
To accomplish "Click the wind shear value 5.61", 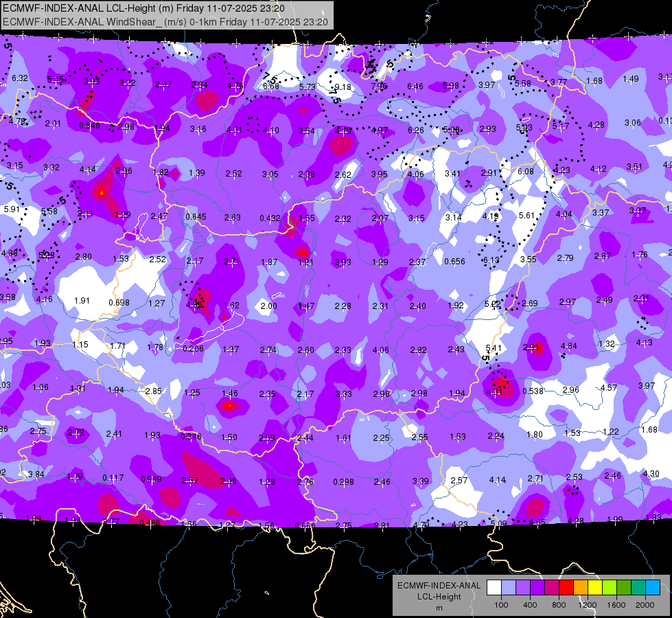I will coord(526,216).
